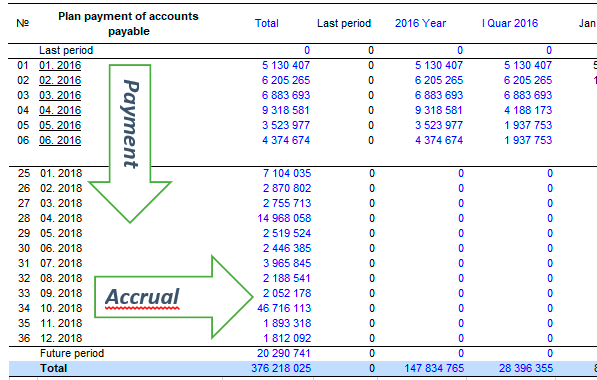The image size is (597, 380).
Task: Click Total value 2 755 713
Action: 287,203
